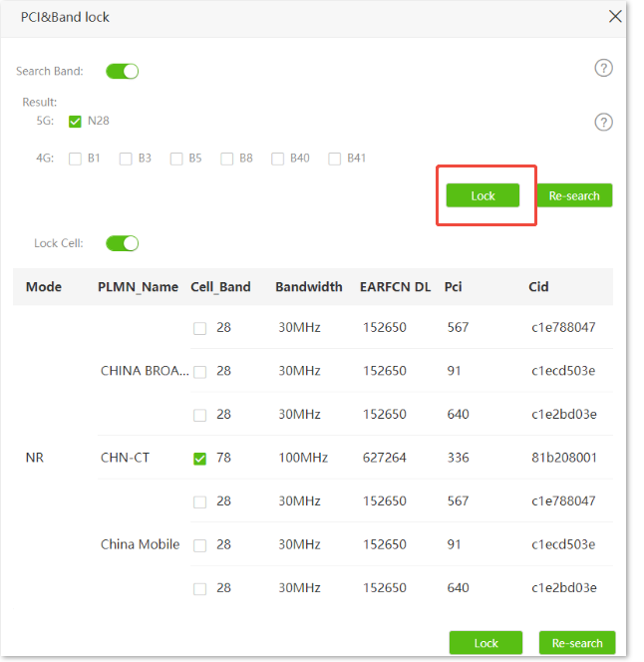Click the bottom Lock button under cell table

(485, 643)
